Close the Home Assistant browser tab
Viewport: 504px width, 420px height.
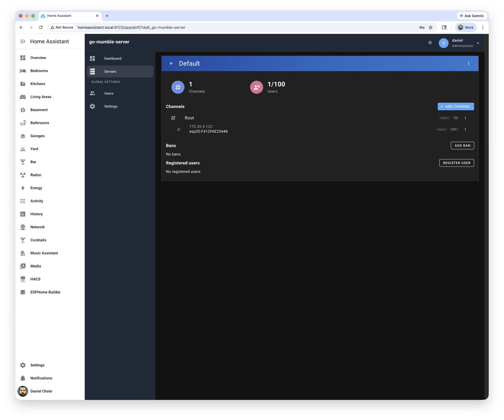[x=97, y=16]
